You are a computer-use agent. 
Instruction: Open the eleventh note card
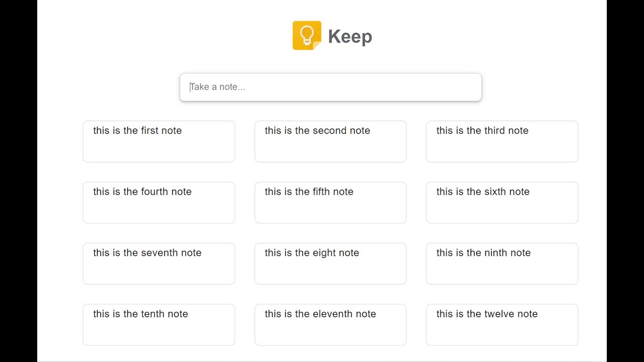330,324
